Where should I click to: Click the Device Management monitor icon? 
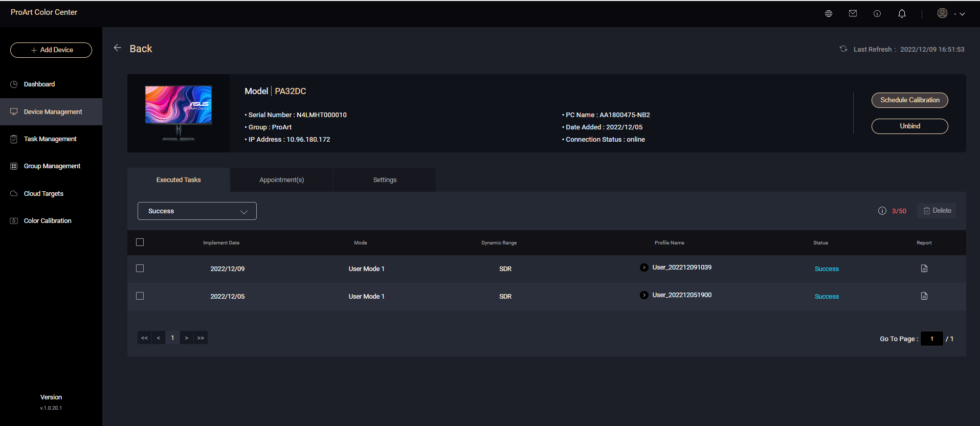tap(14, 111)
